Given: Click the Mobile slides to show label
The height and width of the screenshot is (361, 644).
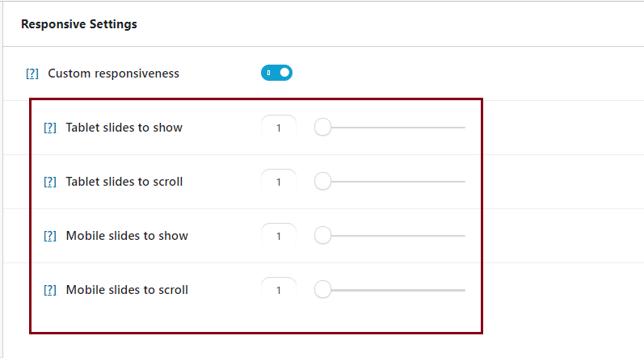Looking at the screenshot, I should (127, 236).
